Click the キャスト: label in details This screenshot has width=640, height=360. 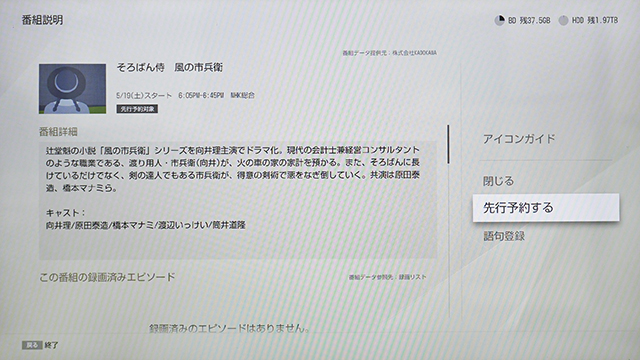[66, 213]
